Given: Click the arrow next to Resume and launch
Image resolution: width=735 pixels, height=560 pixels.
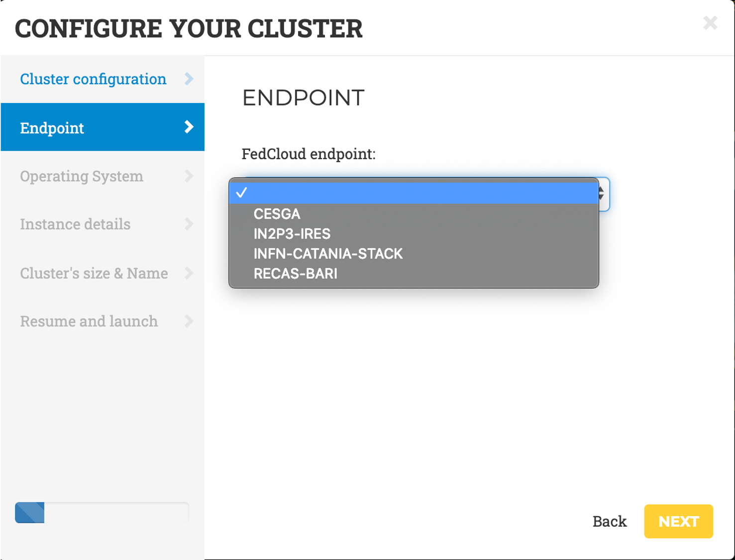Looking at the screenshot, I should [190, 321].
